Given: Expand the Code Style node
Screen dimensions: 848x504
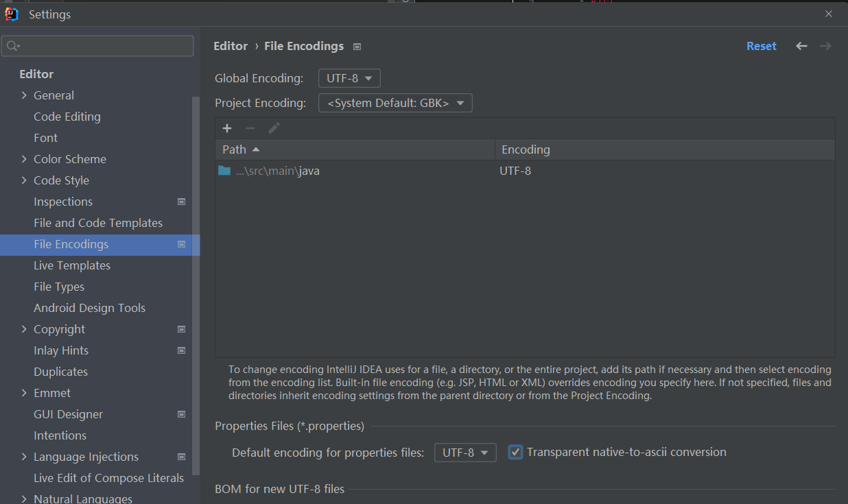Looking at the screenshot, I should click(24, 180).
